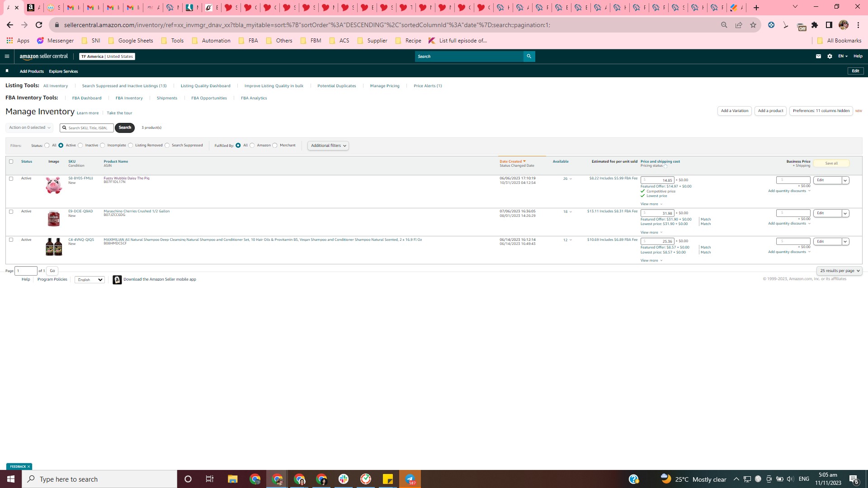The height and width of the screenshot is (488, 868).
Task: Select the Inactive status filter
Action: 80,145
